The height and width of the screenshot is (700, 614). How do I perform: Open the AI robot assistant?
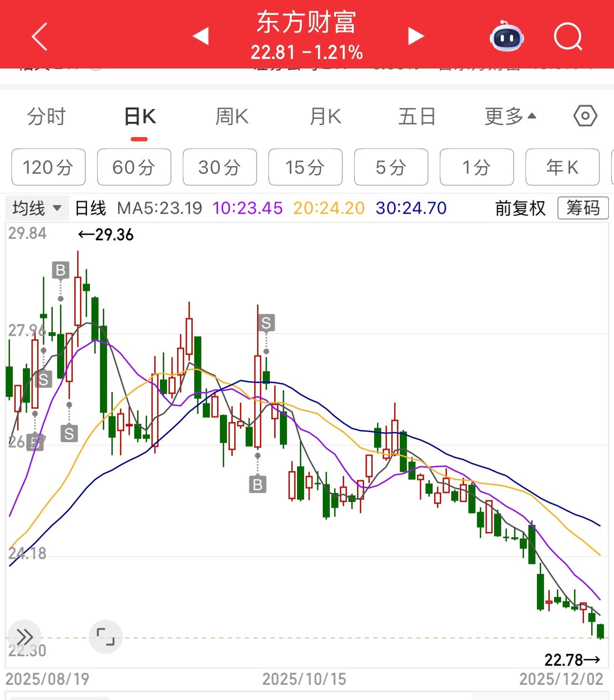pyautogui.click(x=506, y=36)
